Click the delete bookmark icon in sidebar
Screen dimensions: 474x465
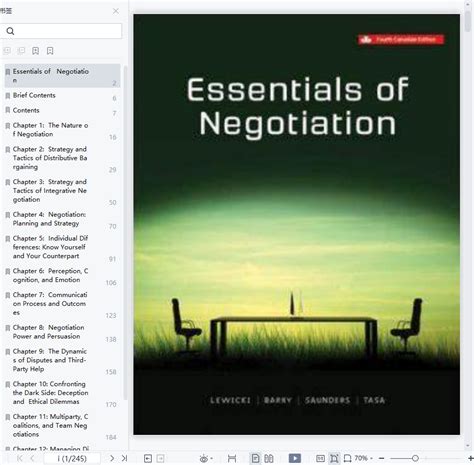[50, 51]
